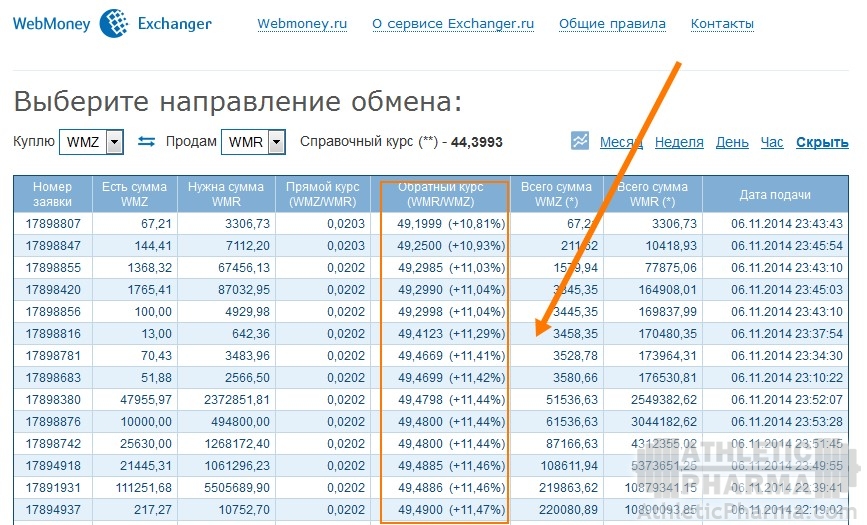Select order row 17898807
The height and width of the screenshot is (525, 867).
53,224
